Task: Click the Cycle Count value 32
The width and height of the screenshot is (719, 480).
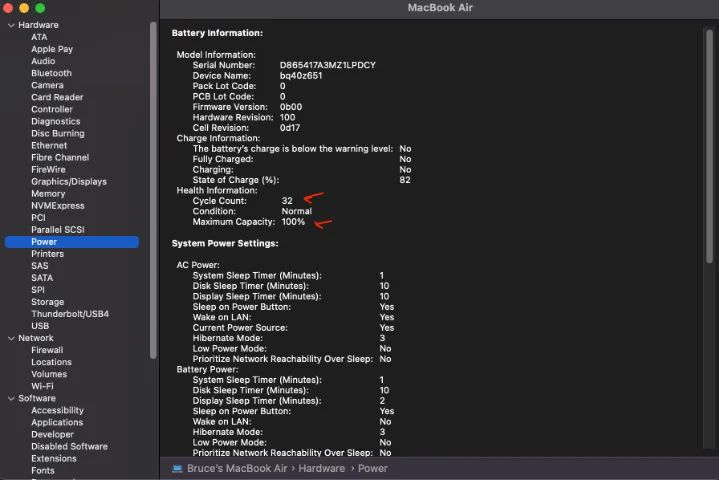Action: pos(287,201)
